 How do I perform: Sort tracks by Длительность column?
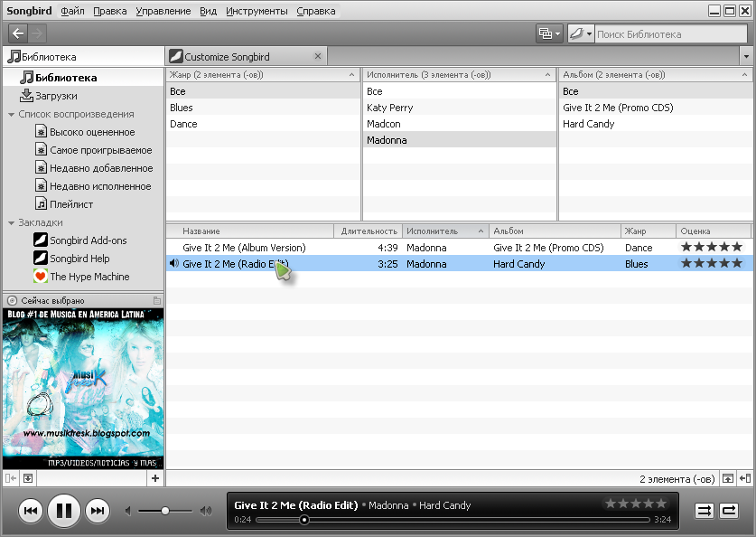tap(369, 231)
